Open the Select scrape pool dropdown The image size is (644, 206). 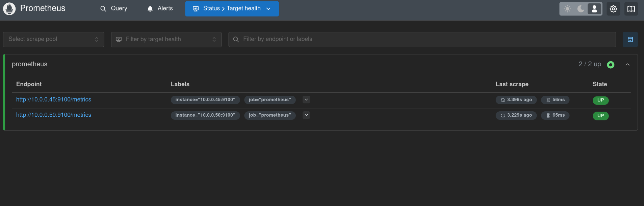(54, 39)
